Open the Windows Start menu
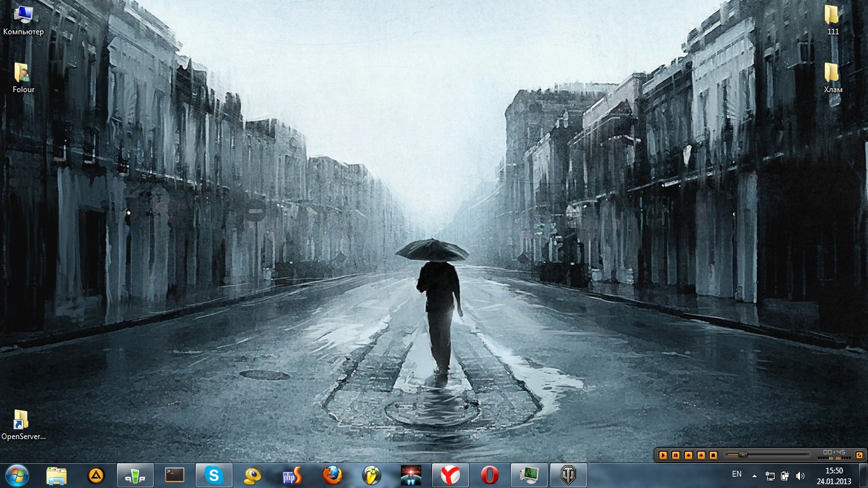868x488 pixels. [x=17, y=475]
